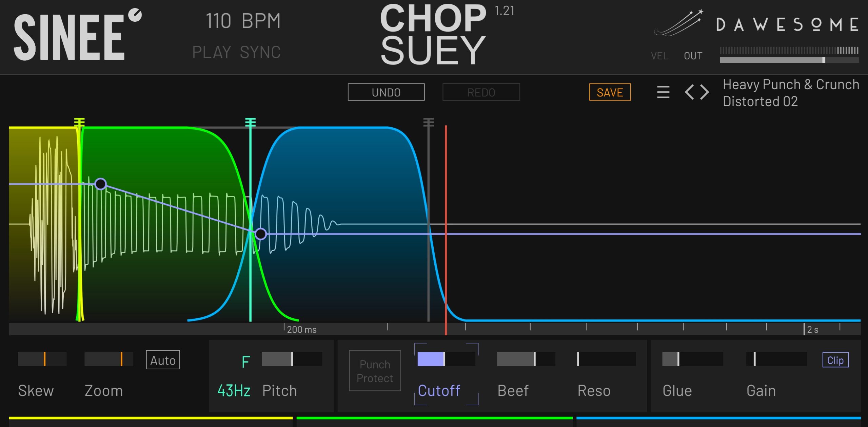Screen dimensions: 868x427
Task: Open the F pitch note selector
Action: tap(246, 362)
